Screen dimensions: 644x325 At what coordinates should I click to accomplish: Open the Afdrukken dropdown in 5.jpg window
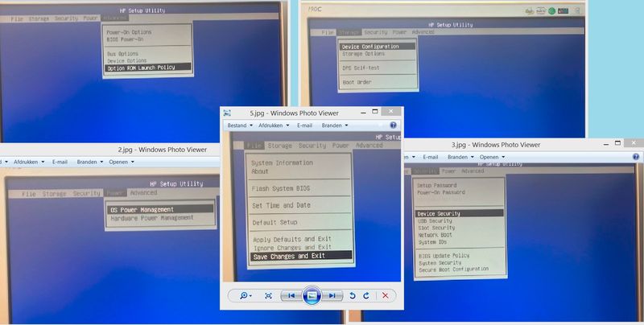point(274,125)
